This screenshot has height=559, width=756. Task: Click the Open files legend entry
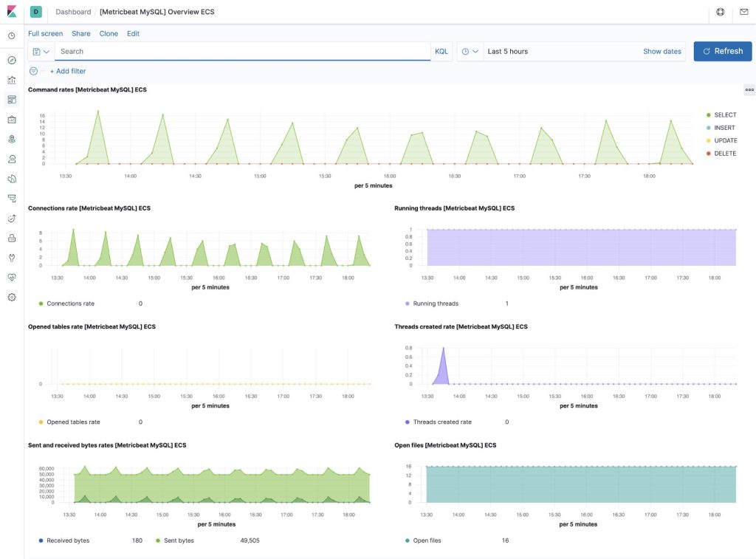[423, 541]
